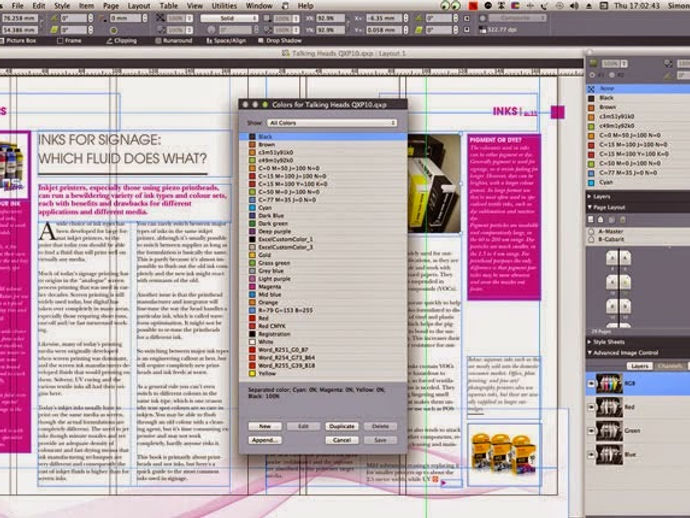
Task: Select ExcelCustomColor_1 in Colors dialog list
Action: click(x=323, y=239)
